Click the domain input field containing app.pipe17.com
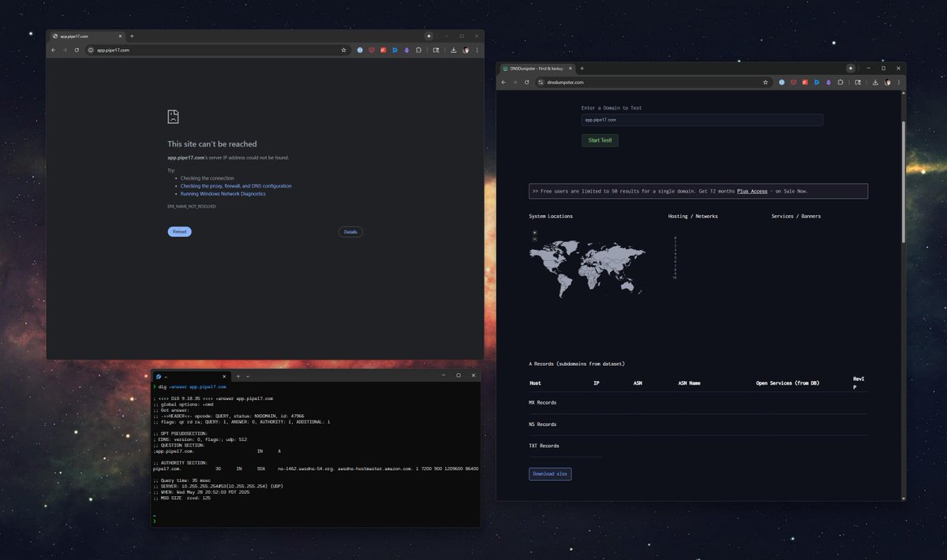Image resolution: width=947 pixels, height=560 pixels. tap(702, 120)
